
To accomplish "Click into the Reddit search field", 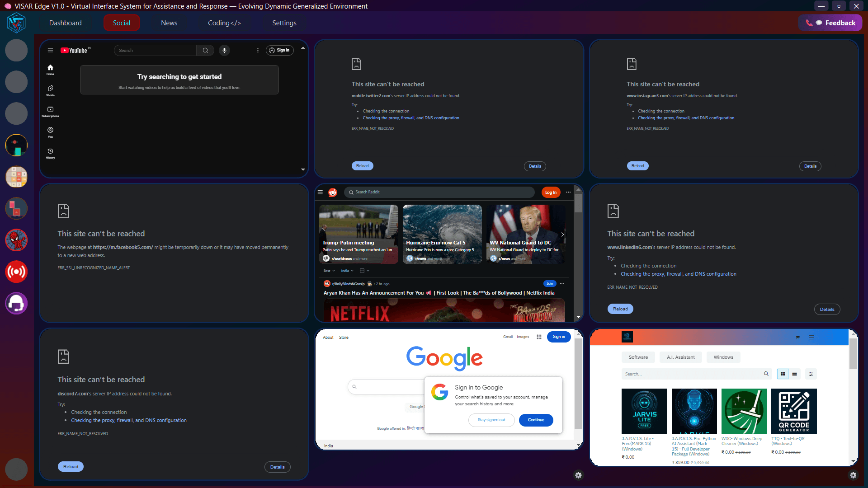I will pos(439,192).
